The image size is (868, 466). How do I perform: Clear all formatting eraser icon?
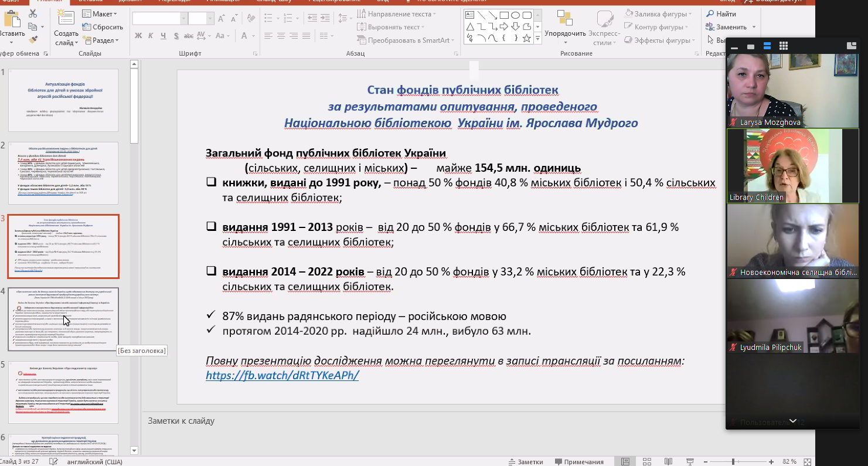click(251, 18)
